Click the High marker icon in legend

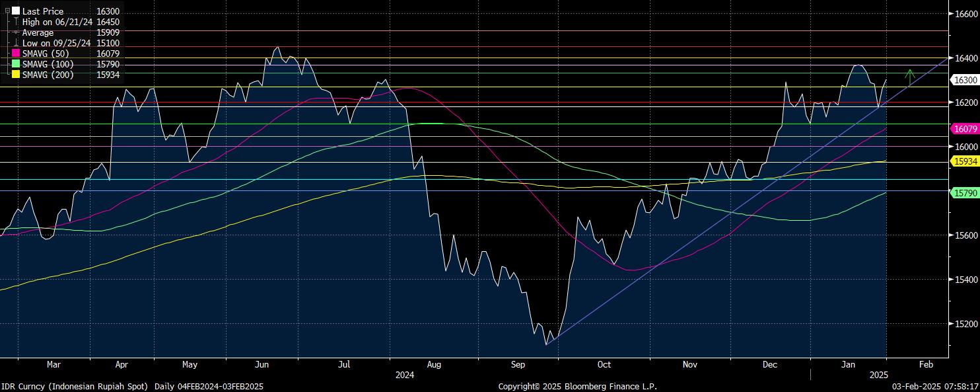[x=16, y=22]
